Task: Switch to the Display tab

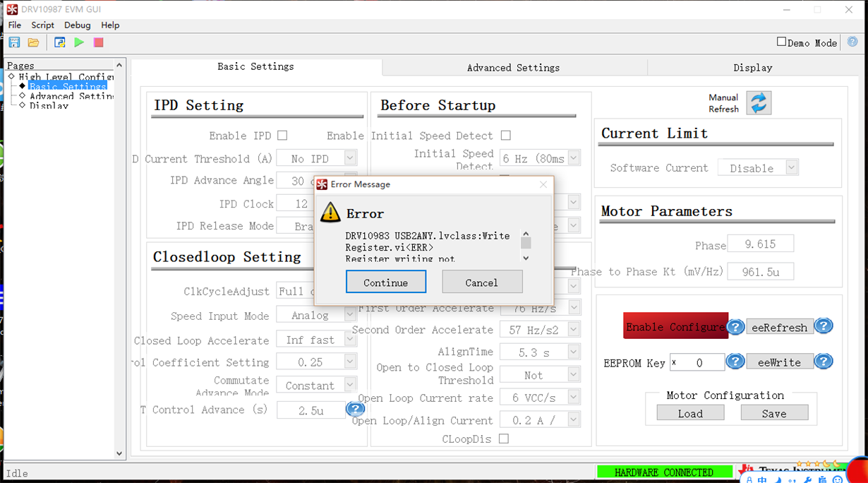Action: coord(753,68)
